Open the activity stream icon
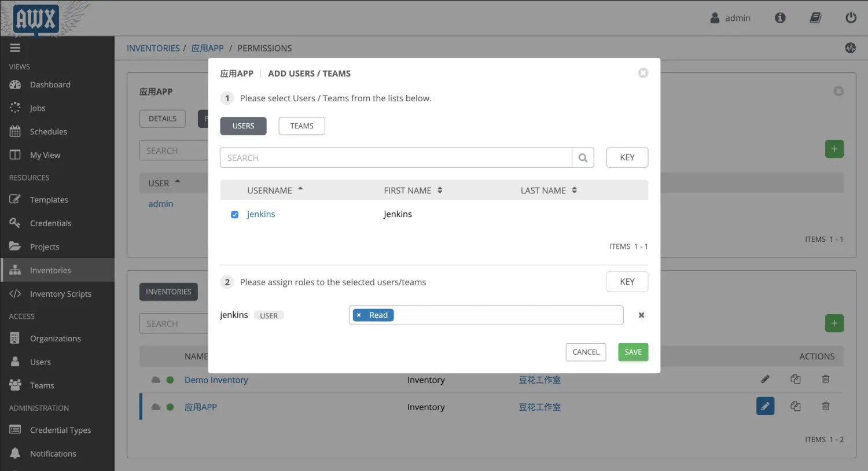 pyautogui.click(x=850, y=48)
